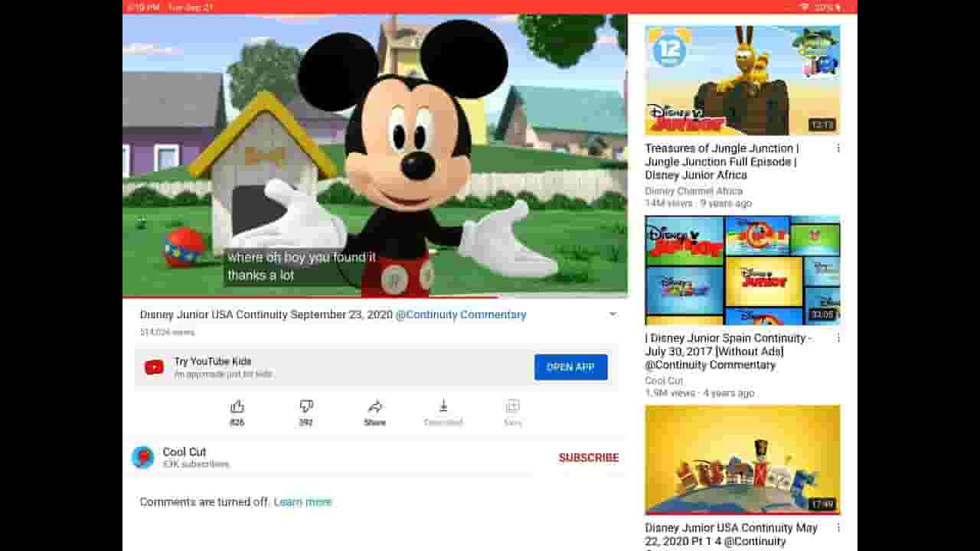Open title 'Disney Junior Spain Continuity' video

[x=729, y=351]
